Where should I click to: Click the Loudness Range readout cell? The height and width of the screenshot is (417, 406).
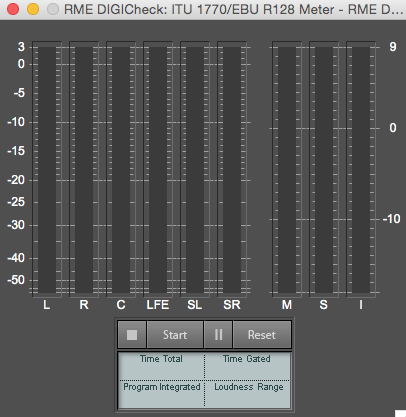247,394
